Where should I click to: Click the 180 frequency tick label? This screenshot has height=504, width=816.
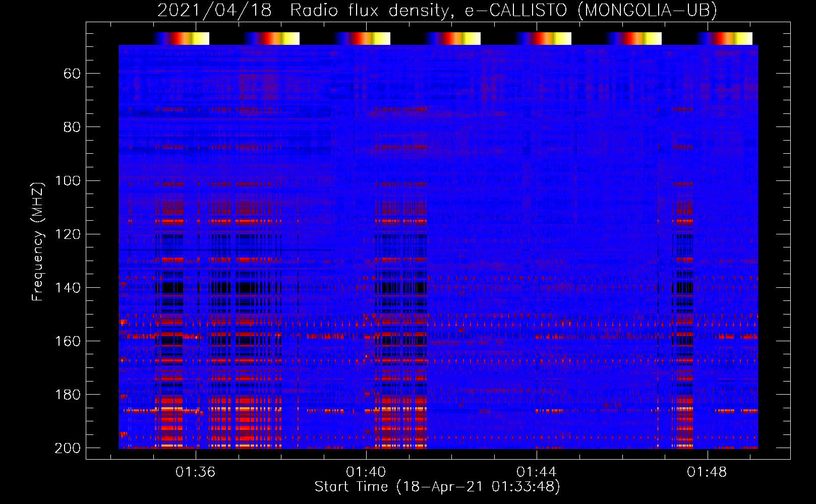tap(68, 394)
